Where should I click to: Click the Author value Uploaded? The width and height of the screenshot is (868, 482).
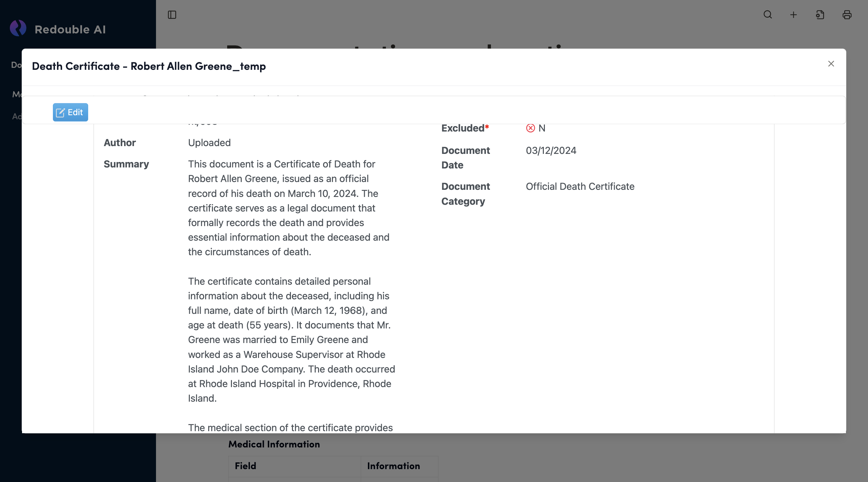pos(209,143)
